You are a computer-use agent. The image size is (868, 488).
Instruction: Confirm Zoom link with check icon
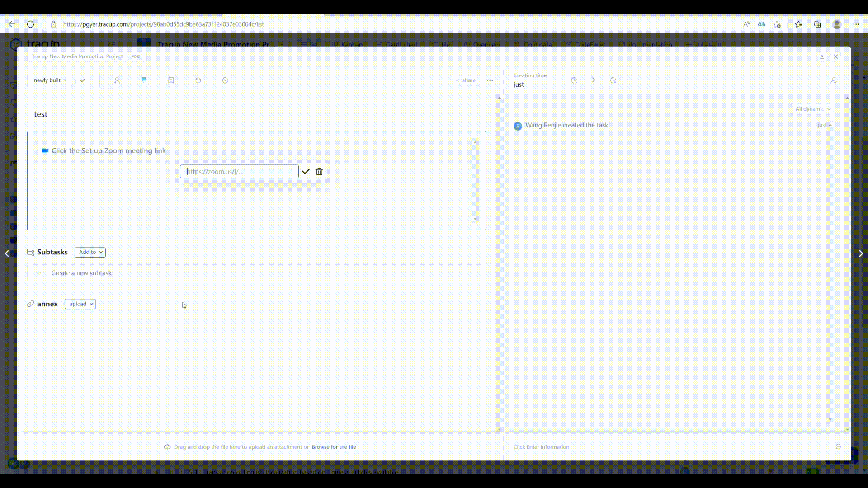tap(306, 172)
